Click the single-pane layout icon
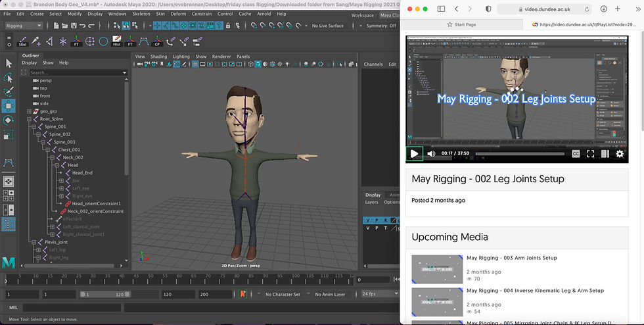644x325 pixels. (7, 182)
